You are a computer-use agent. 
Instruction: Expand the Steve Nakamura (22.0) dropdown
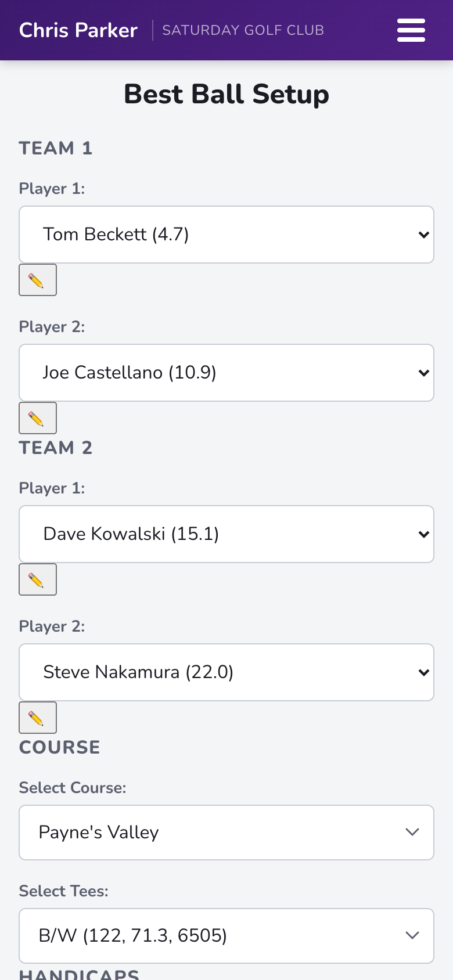click(x=227, y=672)
